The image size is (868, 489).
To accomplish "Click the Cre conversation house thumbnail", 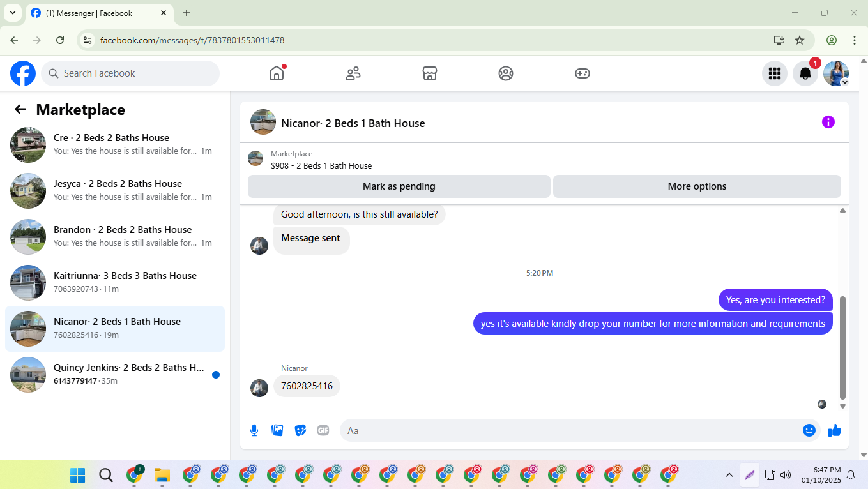I will (x=28, y=145).
